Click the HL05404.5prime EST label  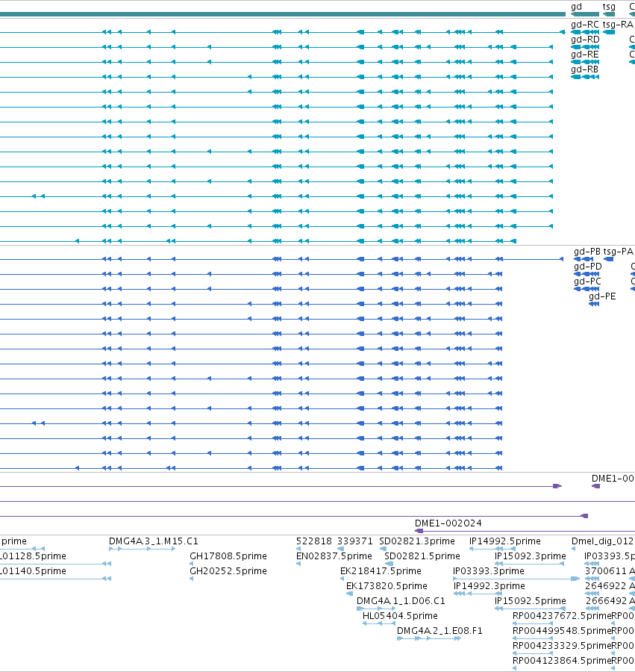pos(400,616)
